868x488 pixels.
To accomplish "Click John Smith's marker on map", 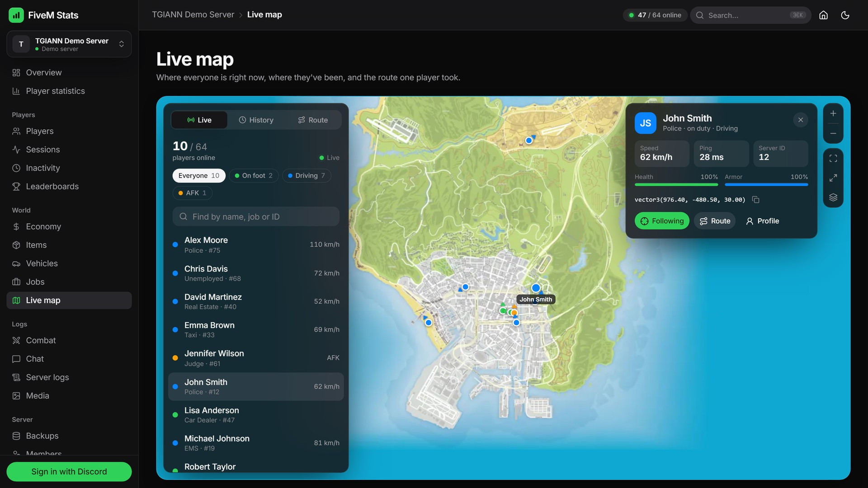I will click(536, 288).
